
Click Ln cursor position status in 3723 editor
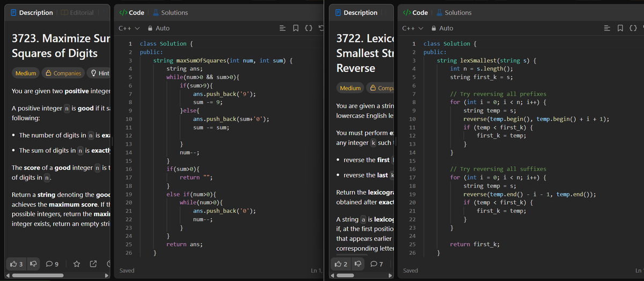click(317, 271)
